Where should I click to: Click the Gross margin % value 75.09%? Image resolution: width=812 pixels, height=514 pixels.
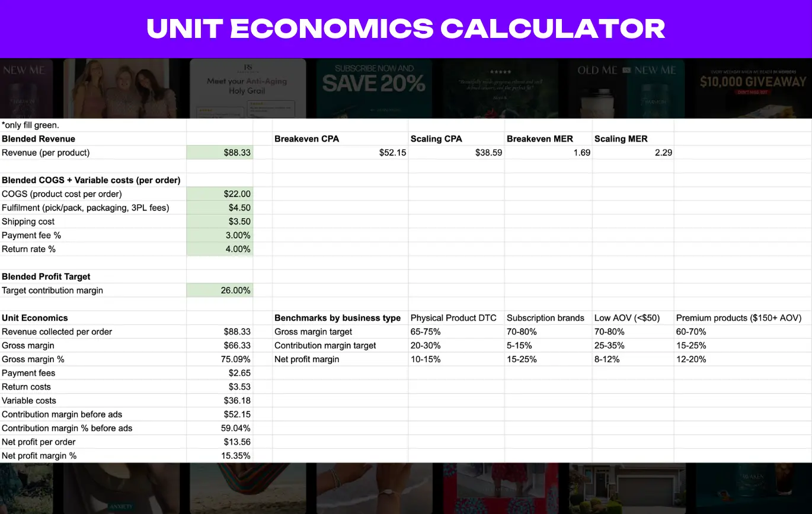235,359
